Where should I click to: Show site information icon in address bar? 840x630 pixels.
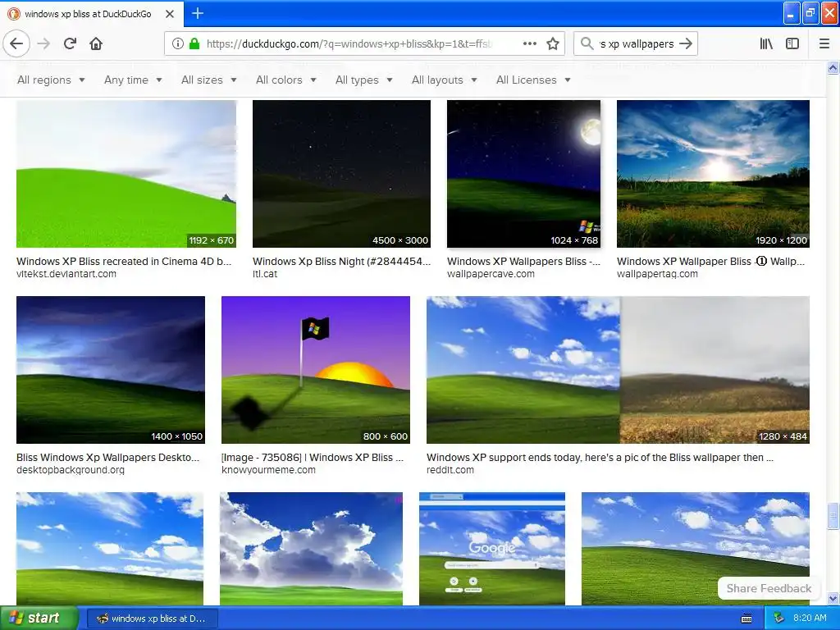[177, 44]
